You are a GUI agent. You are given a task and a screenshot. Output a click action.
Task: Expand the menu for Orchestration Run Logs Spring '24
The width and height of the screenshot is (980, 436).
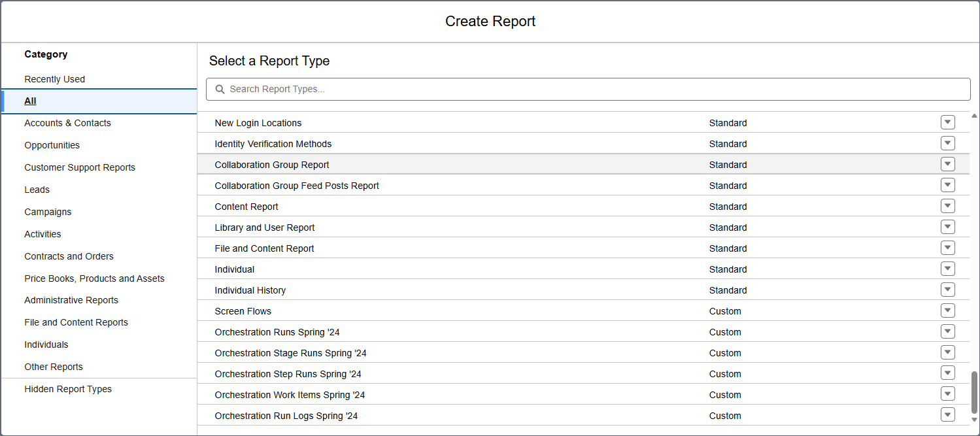point(947,414)
